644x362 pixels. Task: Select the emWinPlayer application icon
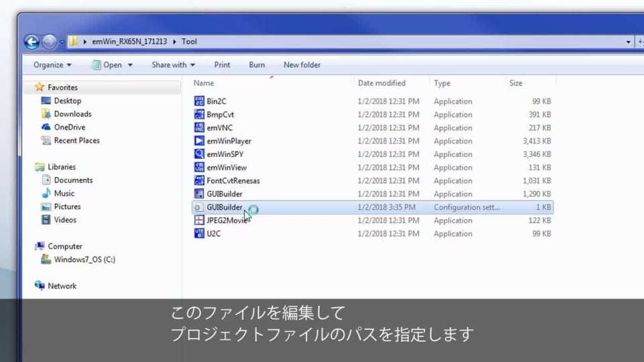click(x=199, y=141)
